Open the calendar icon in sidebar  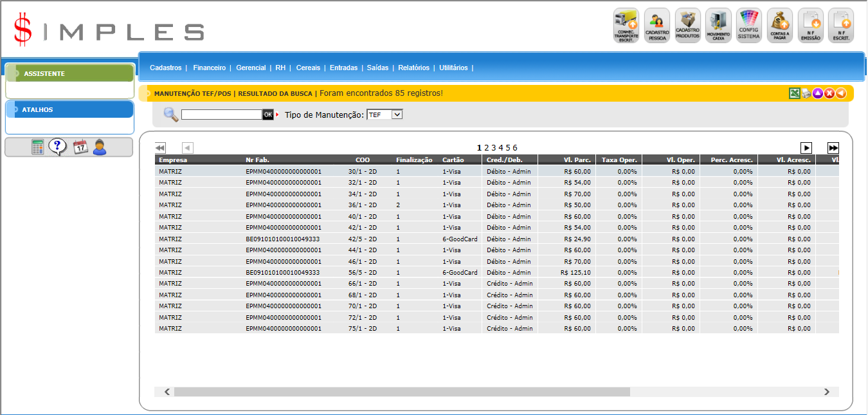click(80, 147)
